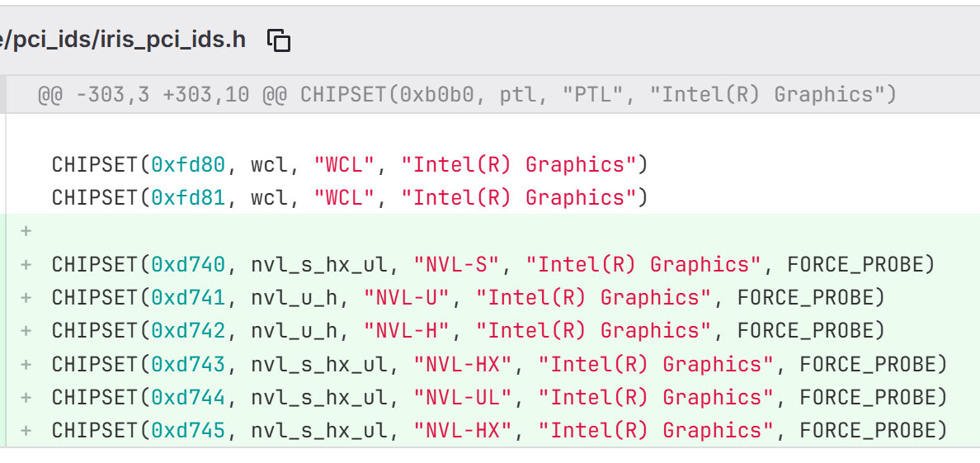
Task: Click the first "WCL" string literal
Action: pos(344,165)
